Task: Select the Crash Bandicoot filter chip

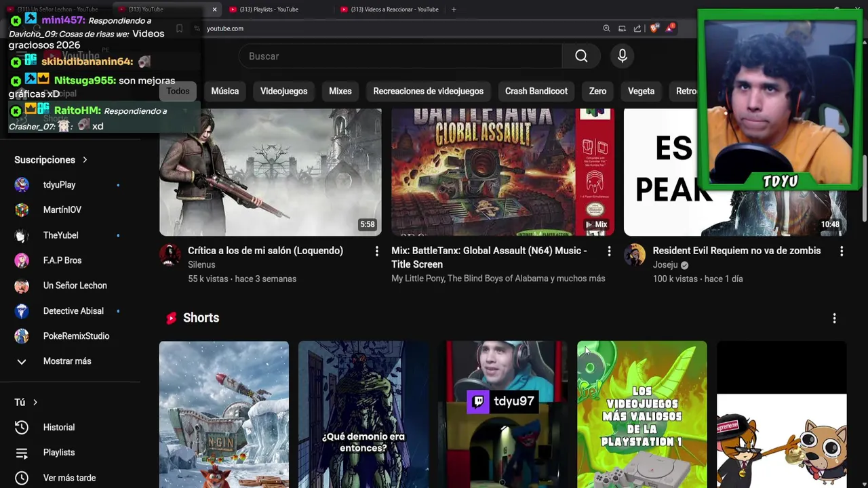Action: (x=536, y=91)
